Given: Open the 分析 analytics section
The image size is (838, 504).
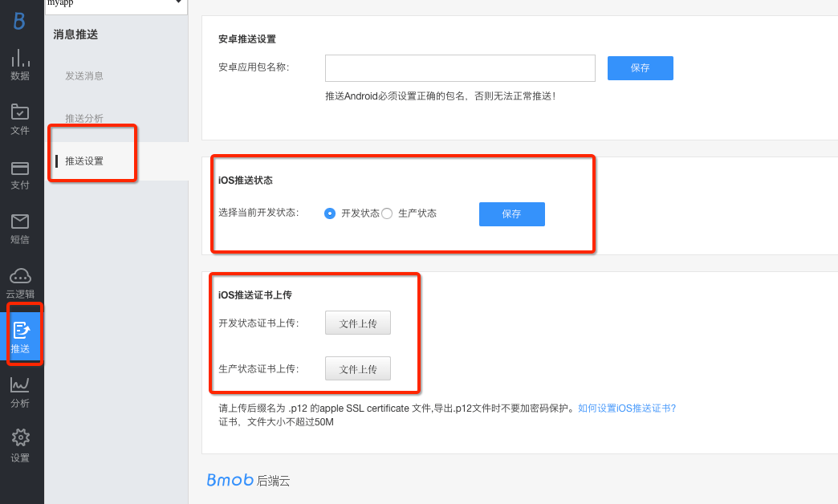Looking at the screenshot, I should pos(20,392).
